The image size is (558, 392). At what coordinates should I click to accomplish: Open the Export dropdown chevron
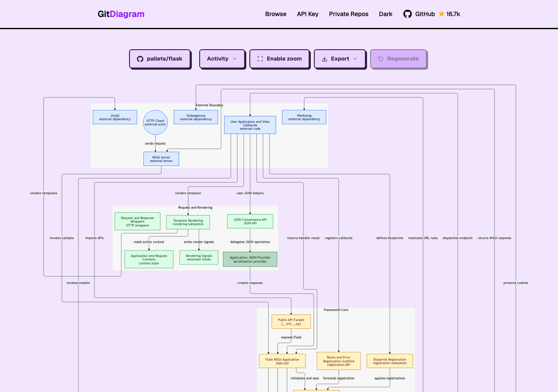(x=355, y=59)
